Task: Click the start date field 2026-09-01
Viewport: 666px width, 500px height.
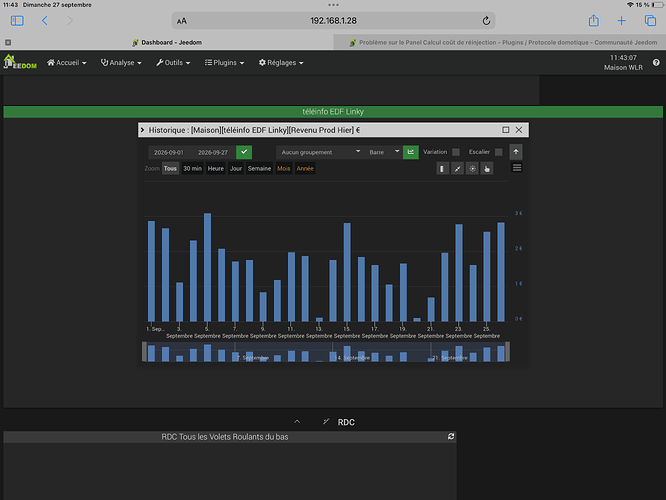Action: pos(169,153)
